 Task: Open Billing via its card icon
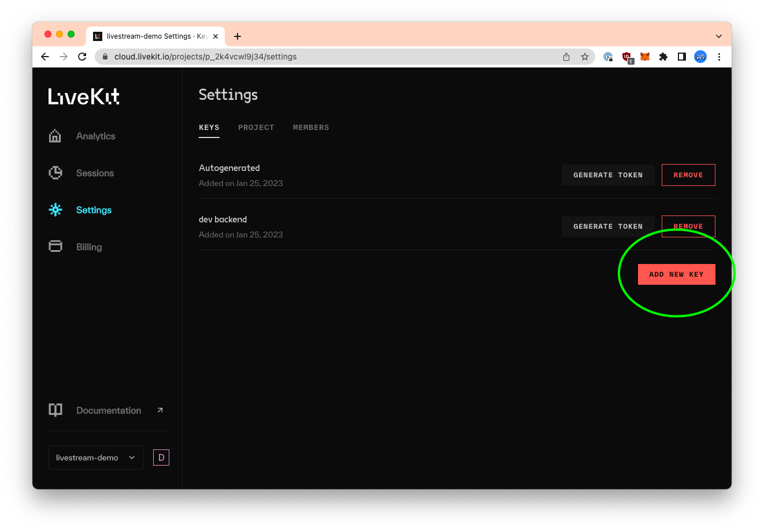pyautogui.click(x=55, y=247)
